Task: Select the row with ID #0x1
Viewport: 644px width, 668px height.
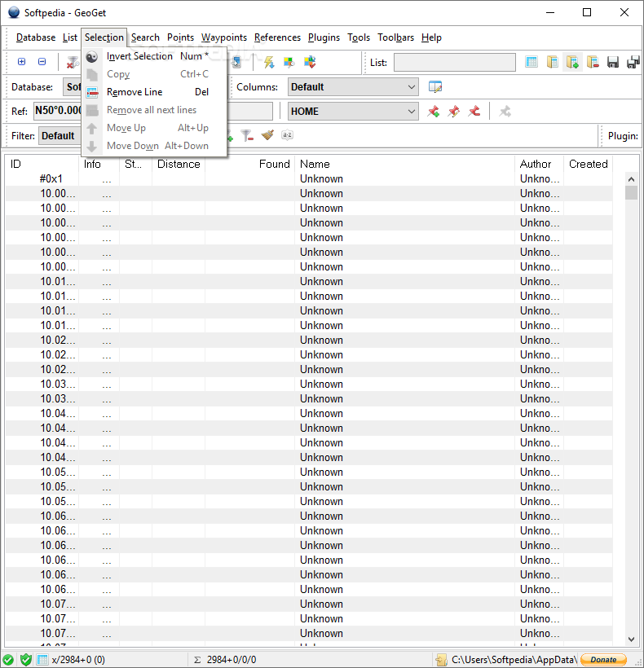Action: pos(309,179)
